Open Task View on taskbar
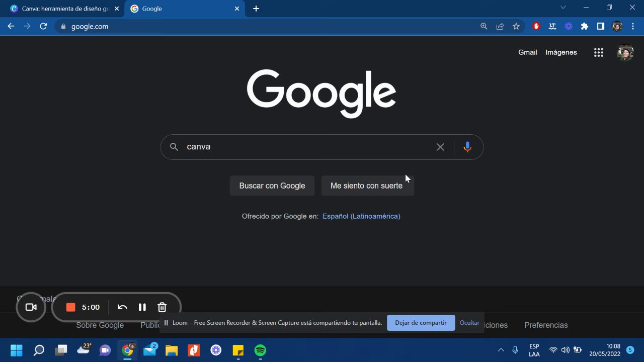This screenshot has width=644, height=362. (61, 350)
